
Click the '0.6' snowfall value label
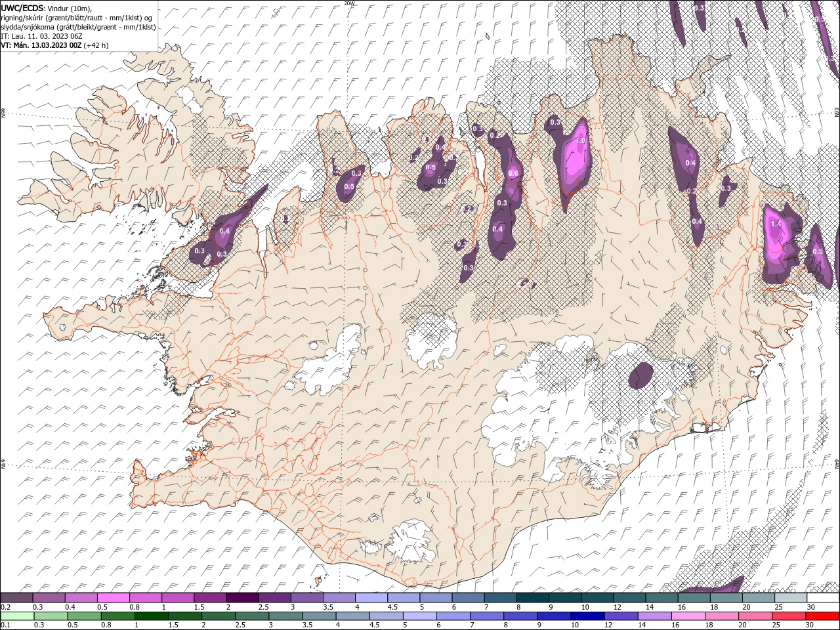(x=513, y=173)
